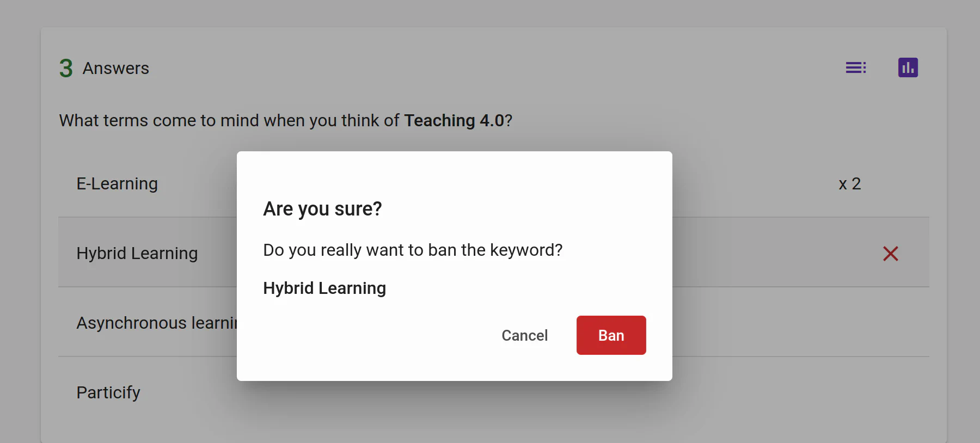Click the Are you sure? dialog title
The image size is (980, 443).
pyautogui.click(x=322, y=209)
